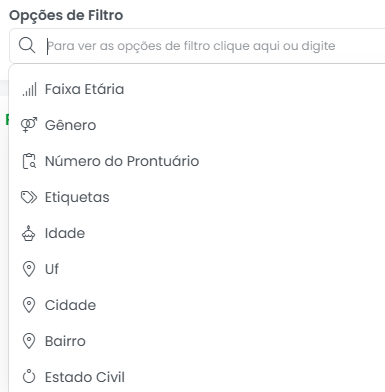Click the gender symbols icon
Screen dimensions: 385x392
point(29,125)
